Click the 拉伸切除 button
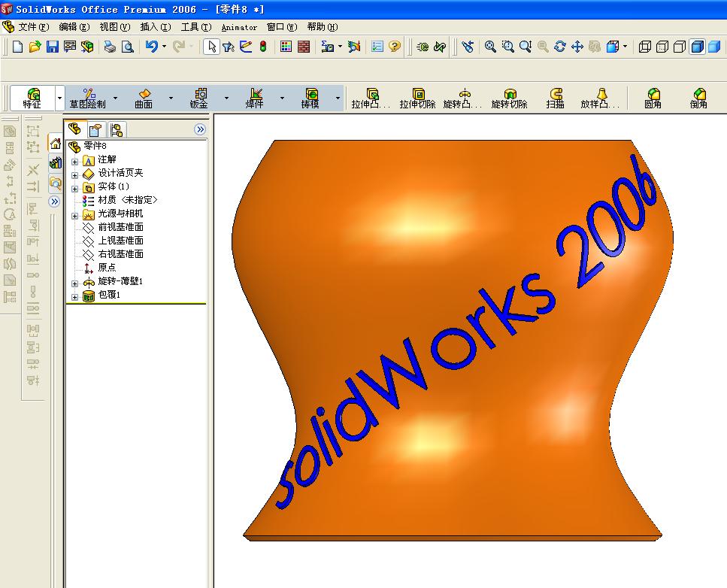727x588 pixels. click(x=418, y=98)
